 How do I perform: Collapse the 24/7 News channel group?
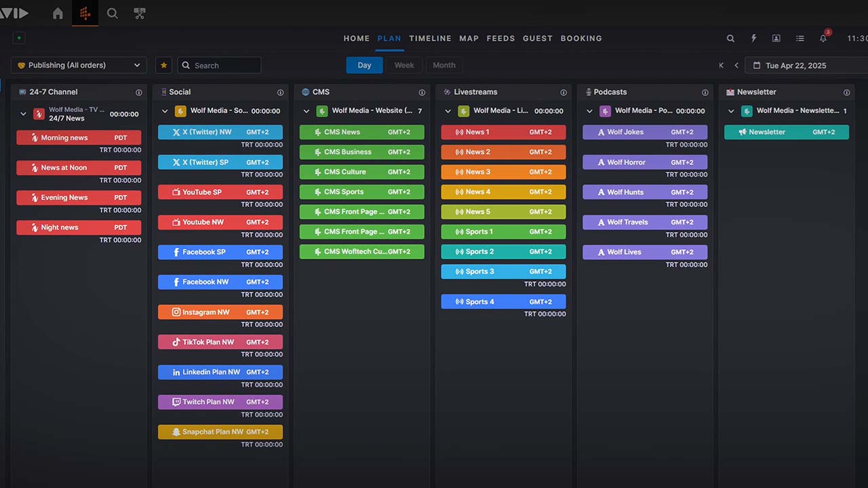pyautogui.click(x=23, y=115)
